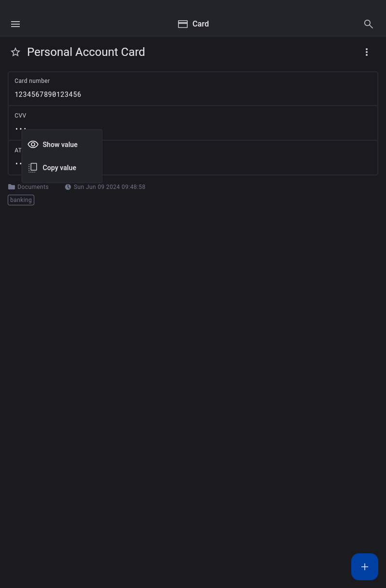
Task: Click the "Card" header title
Action: tap(201, 24)
